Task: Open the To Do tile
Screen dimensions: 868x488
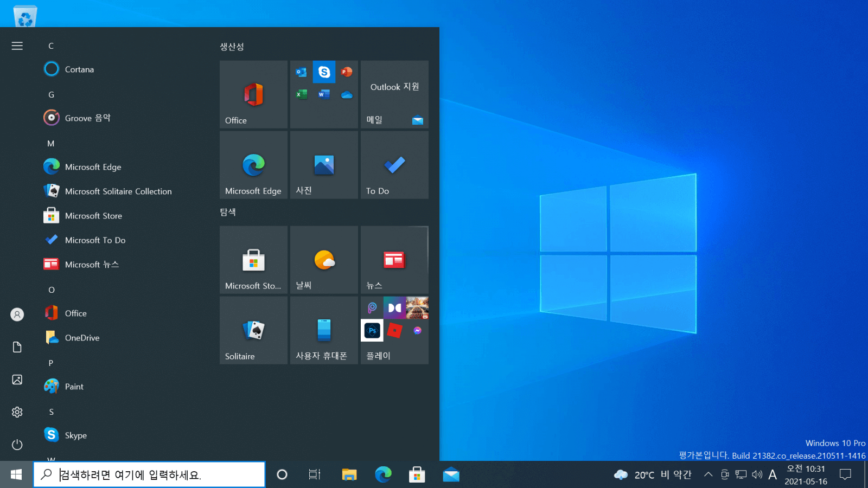Action: click(x=394, y=165)
